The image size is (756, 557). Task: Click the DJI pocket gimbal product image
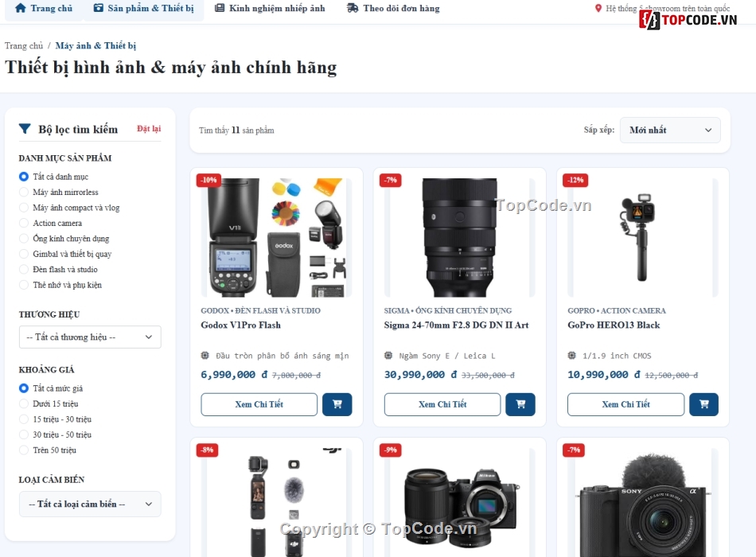(x=276, y=503)
